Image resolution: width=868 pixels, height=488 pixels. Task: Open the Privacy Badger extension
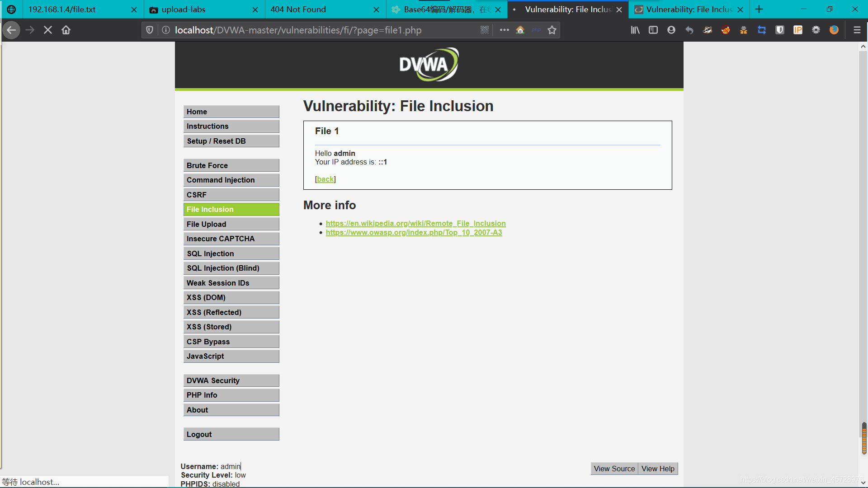tap(708, 30)
